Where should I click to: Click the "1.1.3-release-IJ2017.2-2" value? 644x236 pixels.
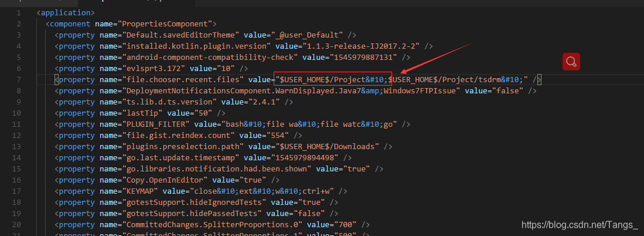[361, 46]
